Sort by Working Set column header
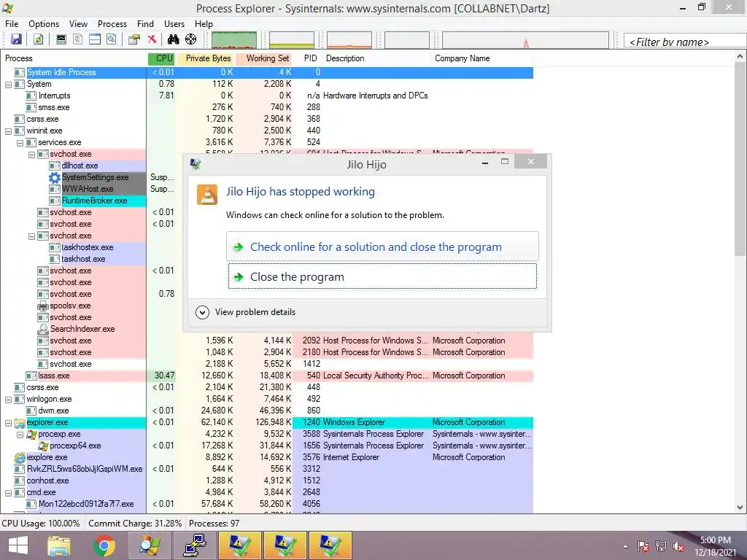 coord(264,58)
